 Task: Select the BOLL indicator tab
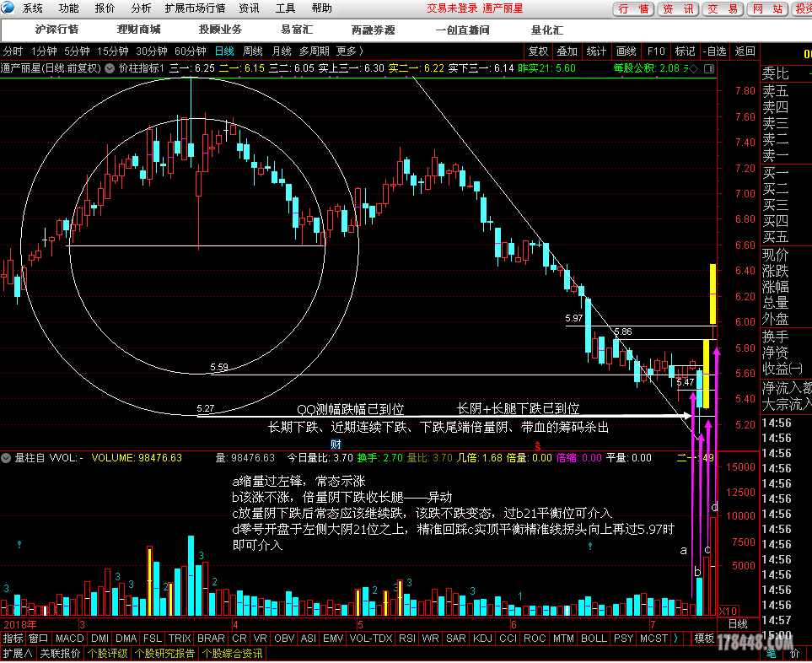click(594, 639)
